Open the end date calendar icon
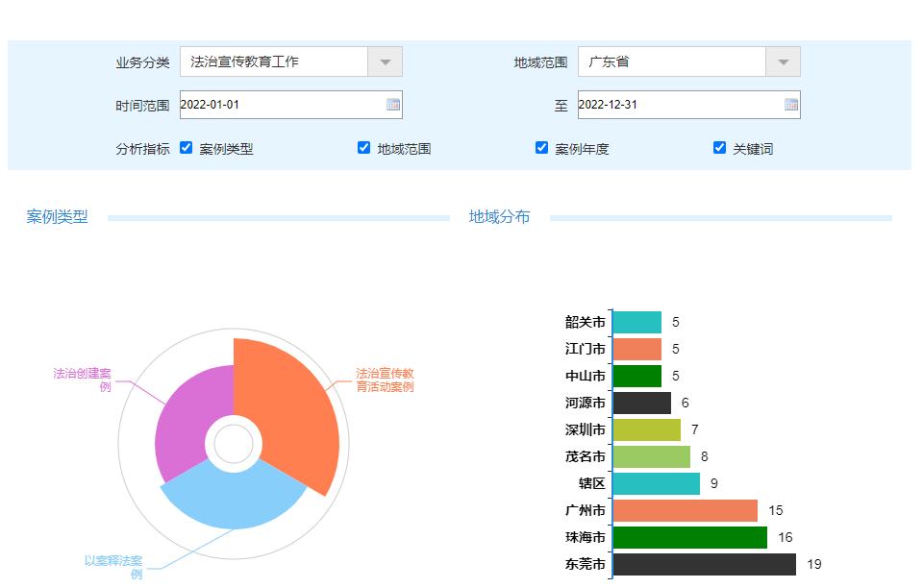The image size is (923, 588). [791, 105]
